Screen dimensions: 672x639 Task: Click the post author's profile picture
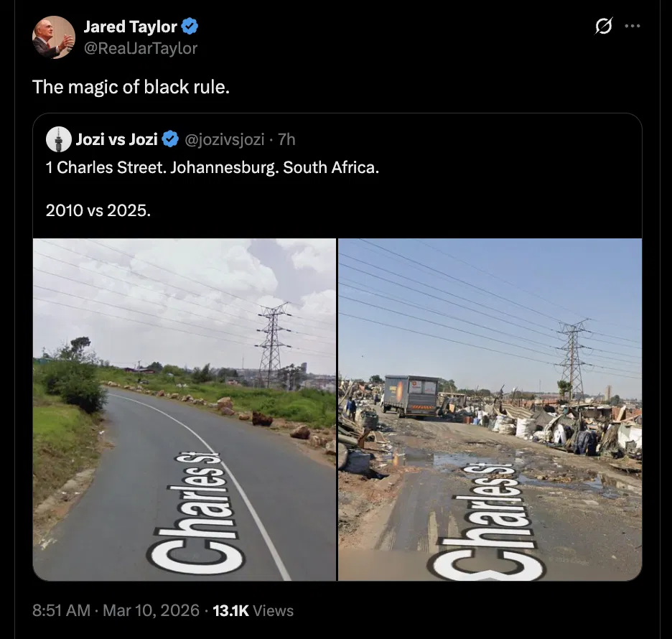53,37
